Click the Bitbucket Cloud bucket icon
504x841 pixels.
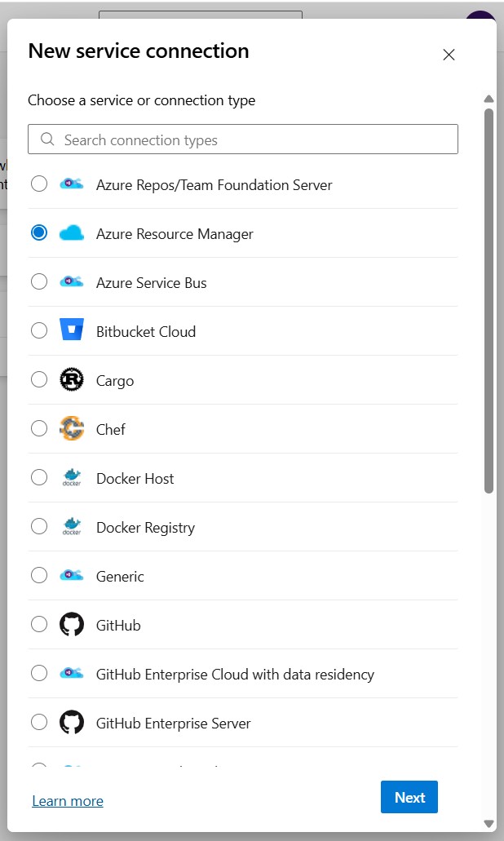(73, 330)
